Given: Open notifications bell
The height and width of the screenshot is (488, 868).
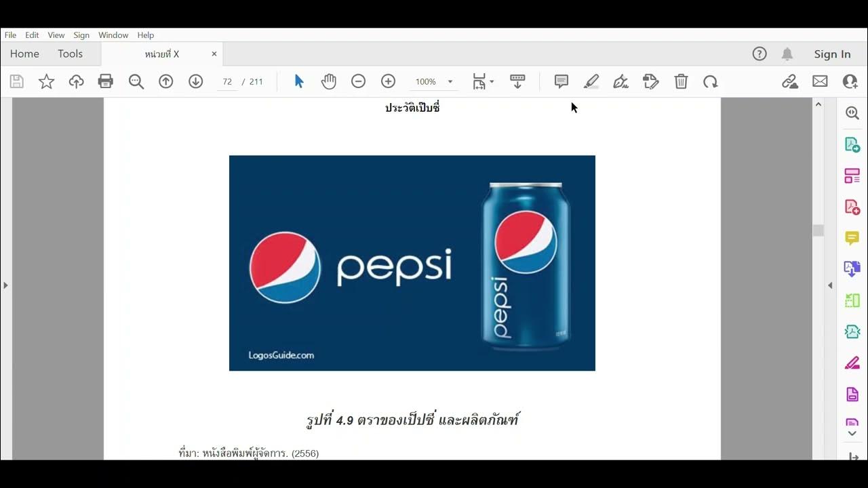Looking at the screenshot, I should pos(787,54).
